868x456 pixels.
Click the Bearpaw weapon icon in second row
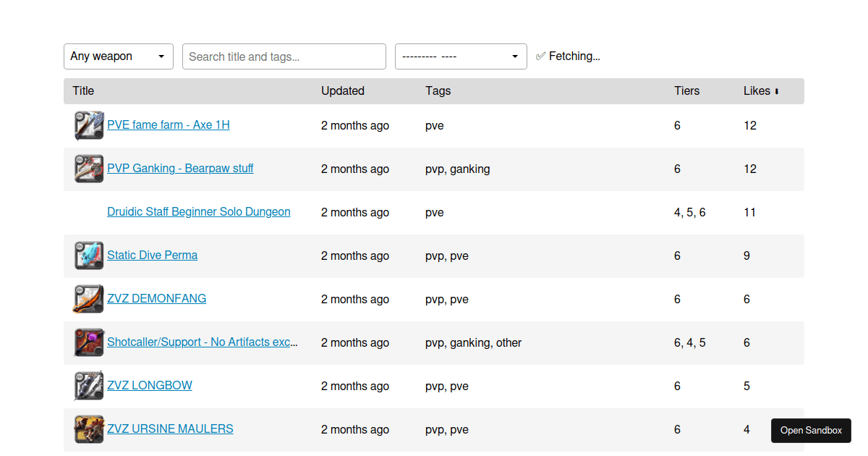point(89,169)
